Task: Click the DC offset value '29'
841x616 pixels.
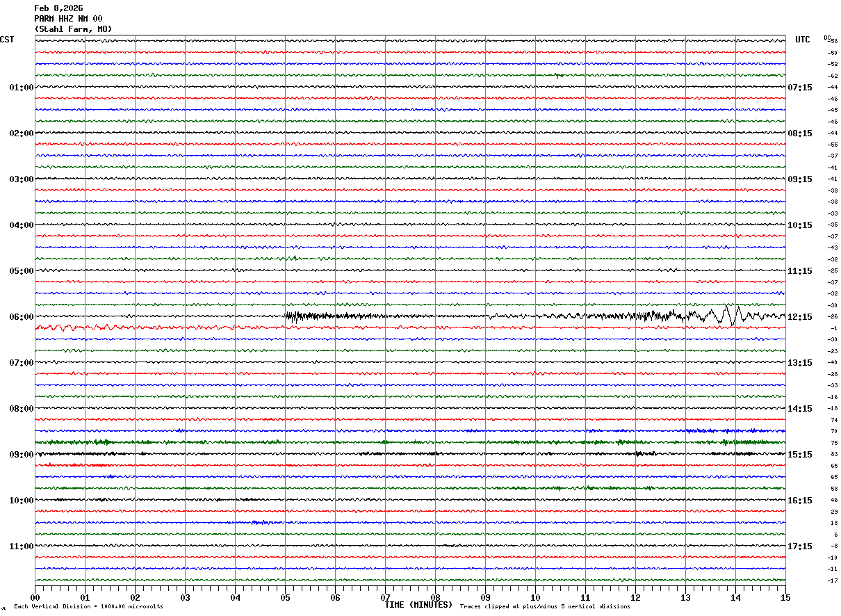Action: coord(834,512)
